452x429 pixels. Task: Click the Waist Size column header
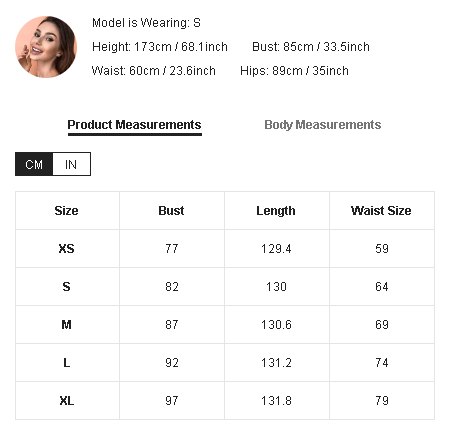pos(381,211)
